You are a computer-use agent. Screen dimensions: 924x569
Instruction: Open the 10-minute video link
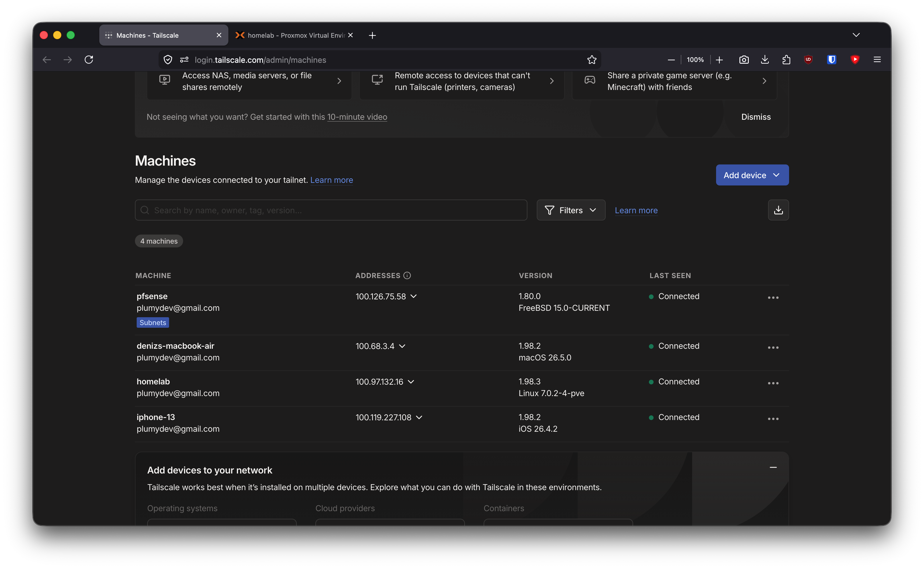pyautogui.click(x=357, y=117)
